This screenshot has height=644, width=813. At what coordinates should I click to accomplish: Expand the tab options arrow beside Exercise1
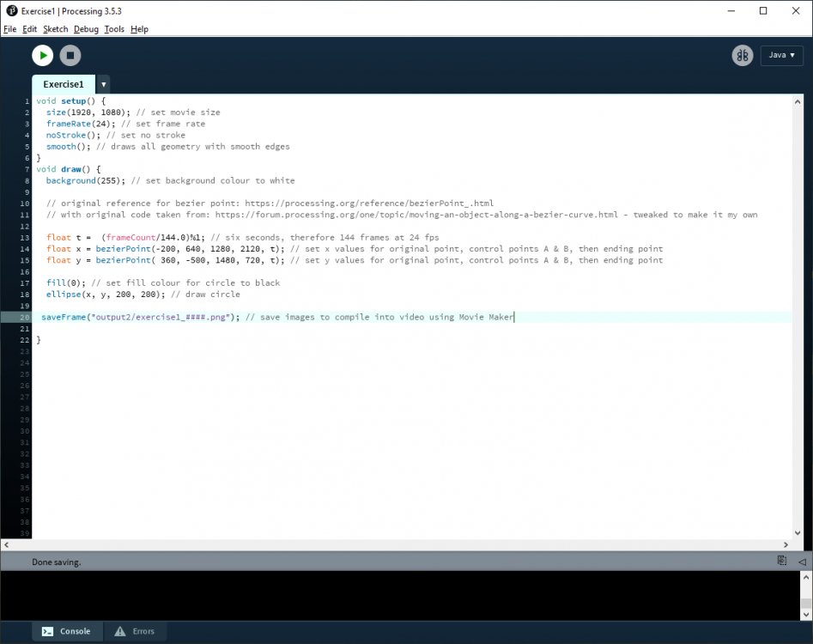pos(103,85)
